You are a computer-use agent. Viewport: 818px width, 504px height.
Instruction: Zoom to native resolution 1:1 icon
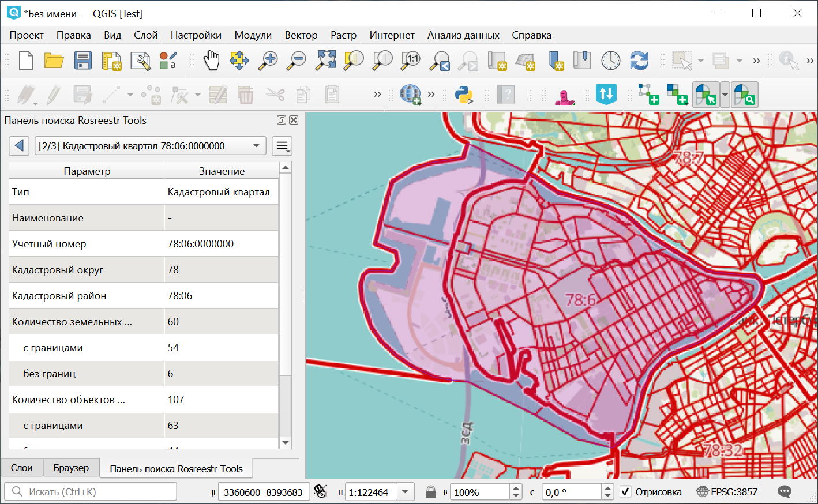point(411,61)
